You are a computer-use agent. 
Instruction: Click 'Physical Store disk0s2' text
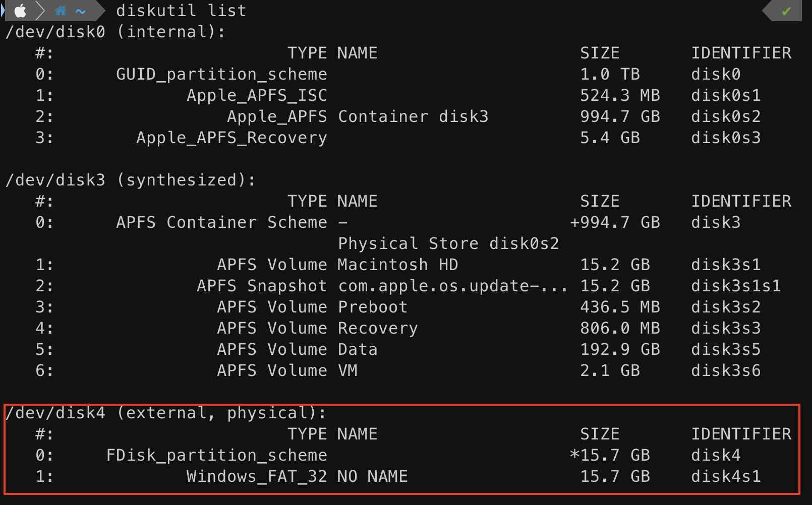(448, 243)
